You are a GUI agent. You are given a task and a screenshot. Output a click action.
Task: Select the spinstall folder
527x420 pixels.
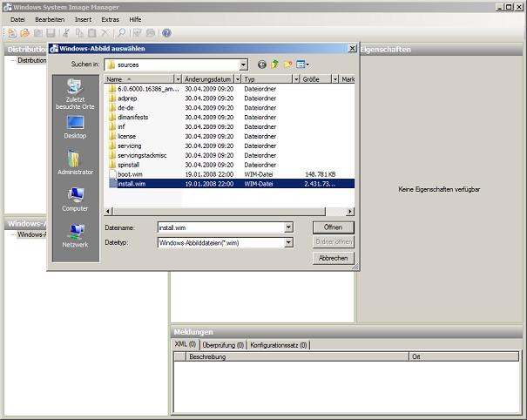(125, 165)
